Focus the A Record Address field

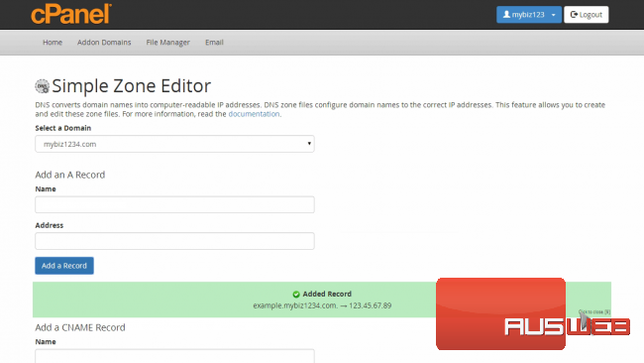(174, 241)
